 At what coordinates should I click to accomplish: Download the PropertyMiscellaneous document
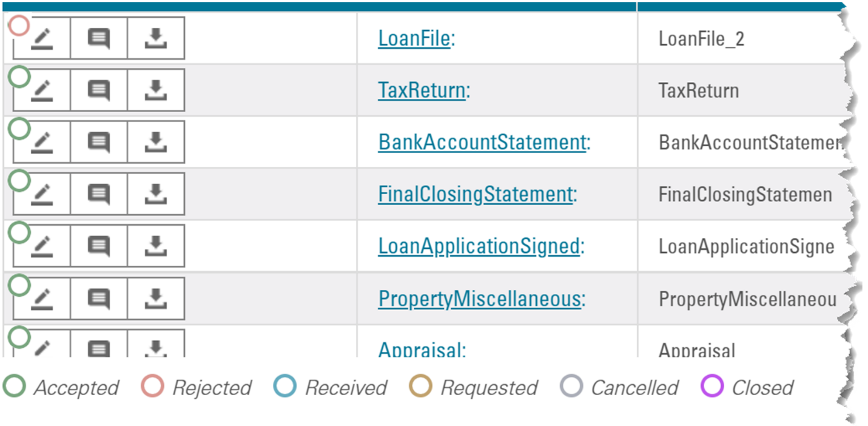pos(156,299)
